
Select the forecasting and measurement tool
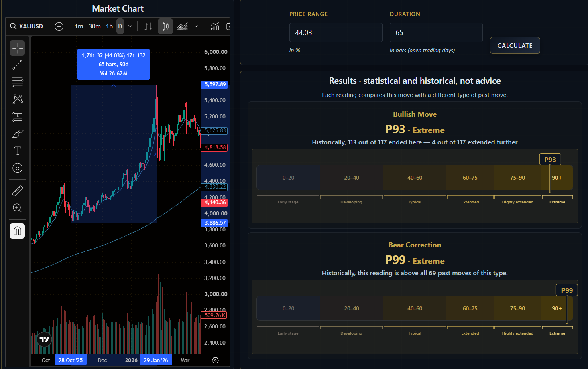click(17, 117)
